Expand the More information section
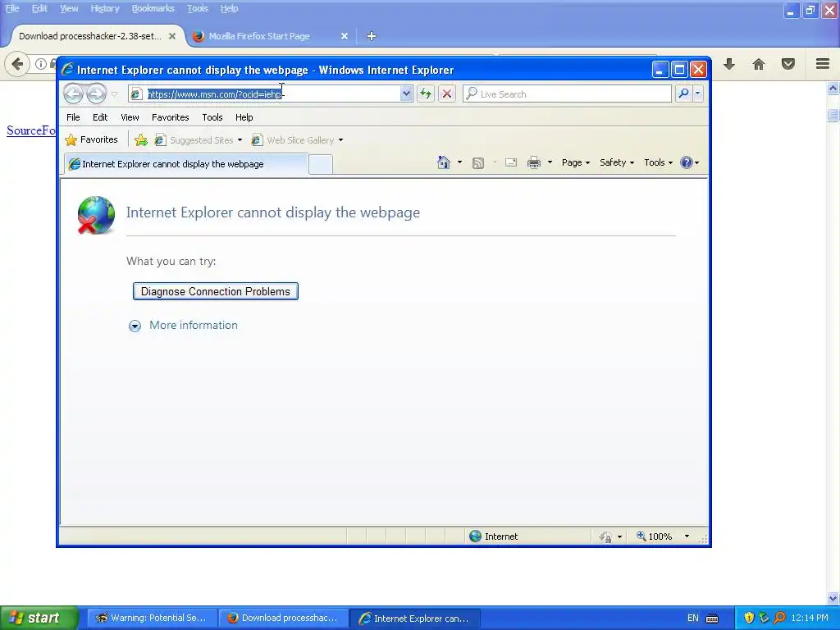This screenshot has width=840, height=630. click(135, 326)
